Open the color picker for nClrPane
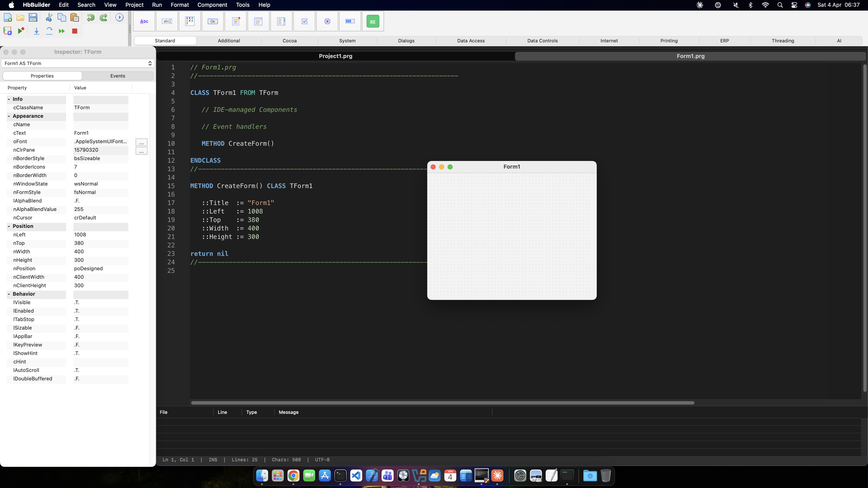The height and width of the screenshot is (488, 868). coord(141,151)
